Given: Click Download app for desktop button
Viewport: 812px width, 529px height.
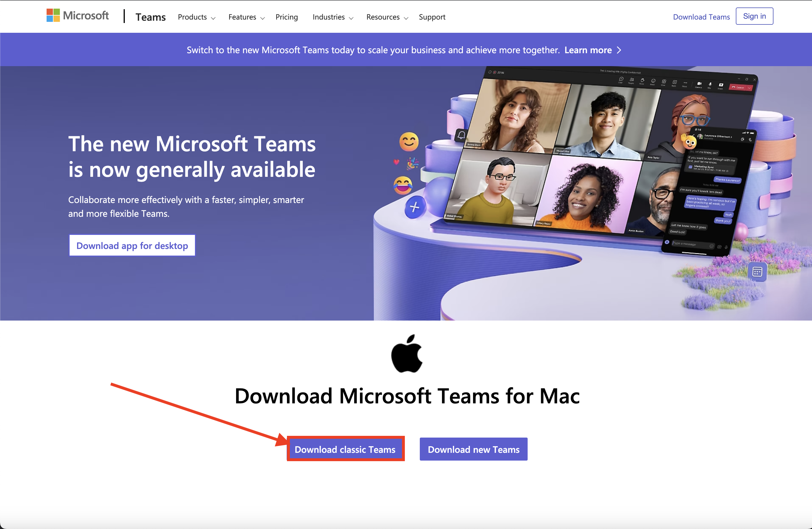Looking at the screenshot, I should (132, 246).
